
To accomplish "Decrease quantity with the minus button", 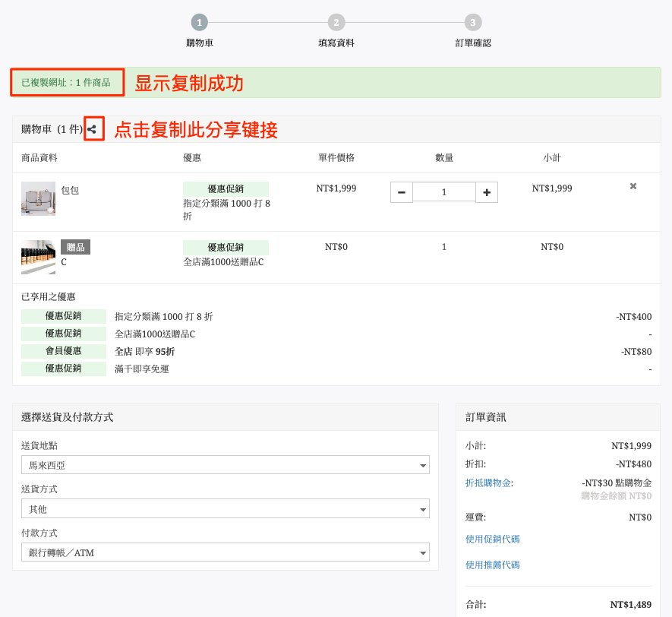I will point(402,192).
